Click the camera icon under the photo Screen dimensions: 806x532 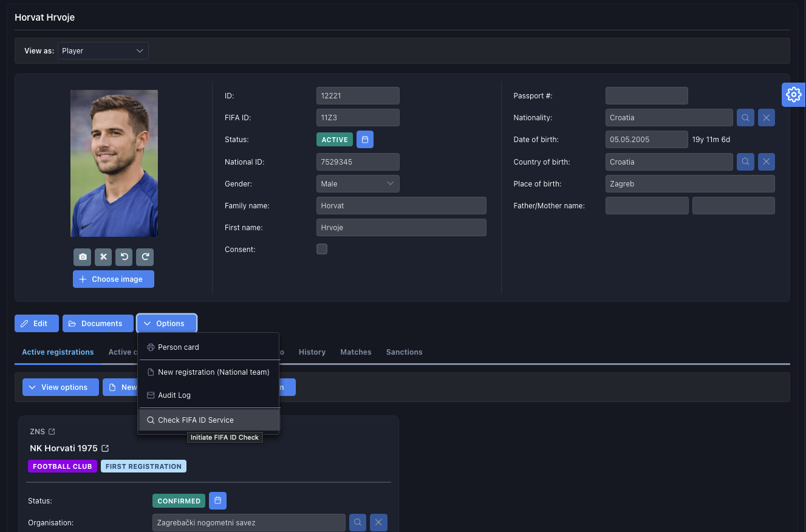(x=83, y=257)
